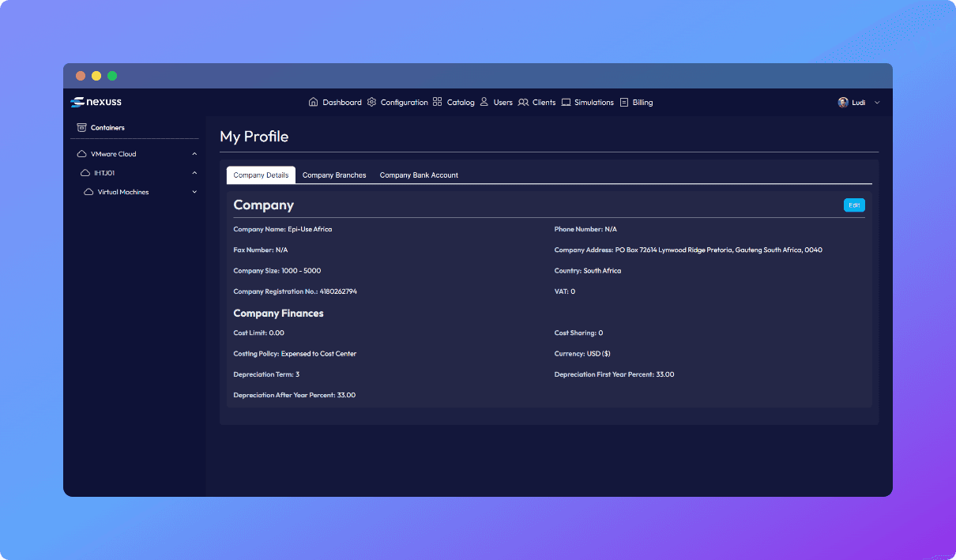Click the Simulations monitor icon
956x560 pixels.
tap(566, 102)
